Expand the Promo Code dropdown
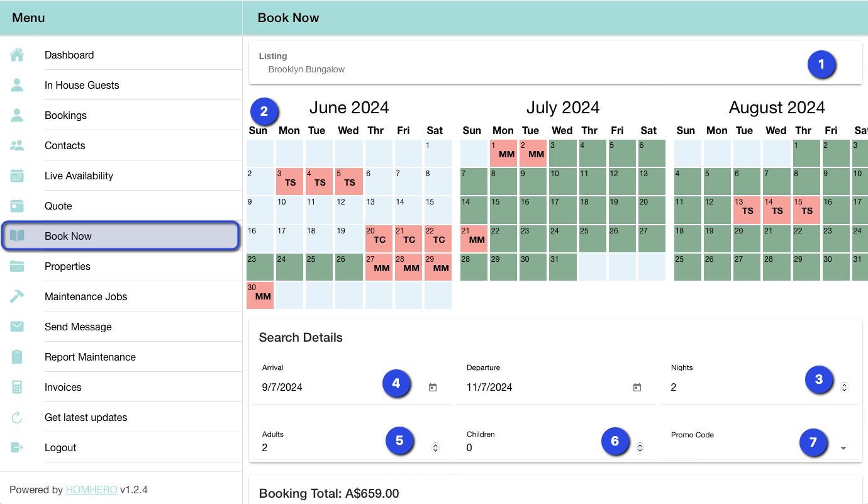The image size is (868, 504). (x=843, y=448)
